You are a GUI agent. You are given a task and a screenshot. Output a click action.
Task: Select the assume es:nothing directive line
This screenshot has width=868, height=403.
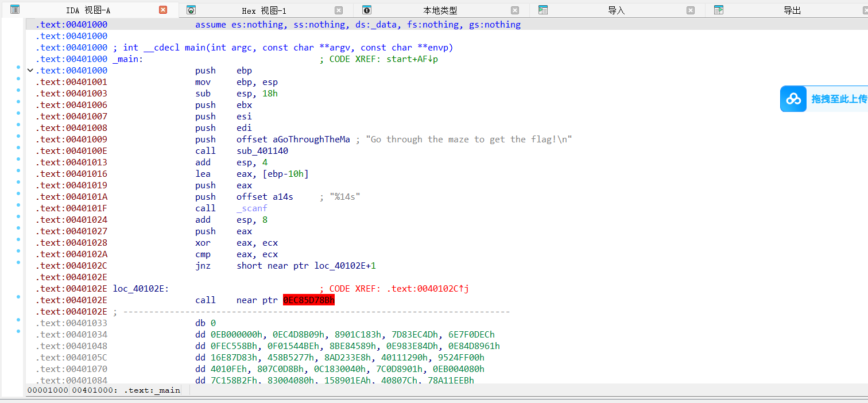tap(358, 25)
